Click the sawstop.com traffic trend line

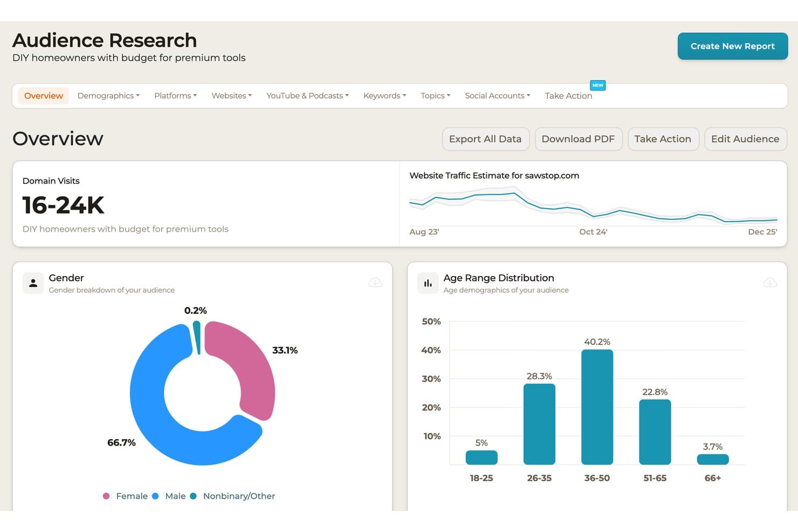(593, 208)
